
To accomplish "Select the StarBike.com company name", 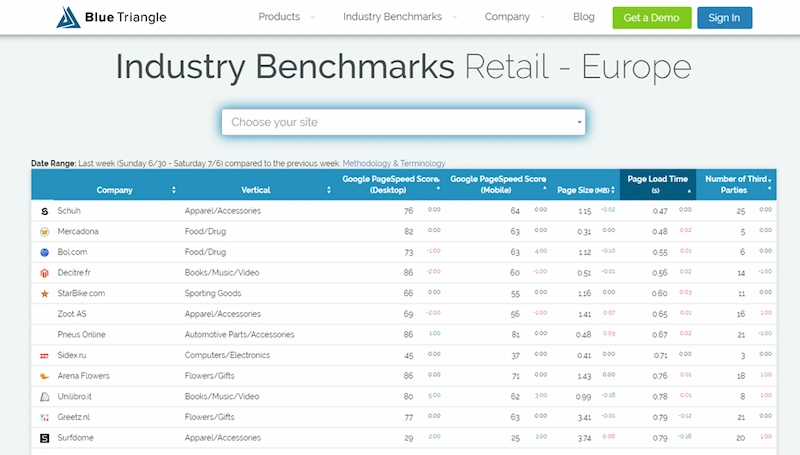I will point(81,293).
